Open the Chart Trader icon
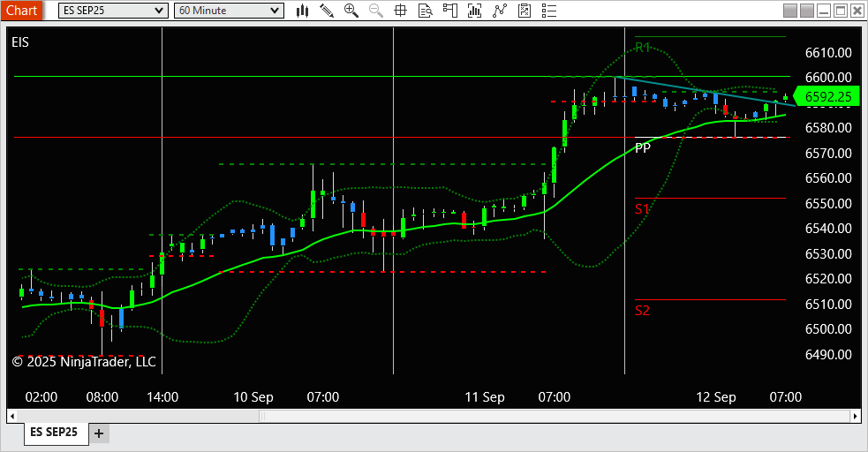Image resolution: width=868 pixels, height=452 pixels. point(450,11)
